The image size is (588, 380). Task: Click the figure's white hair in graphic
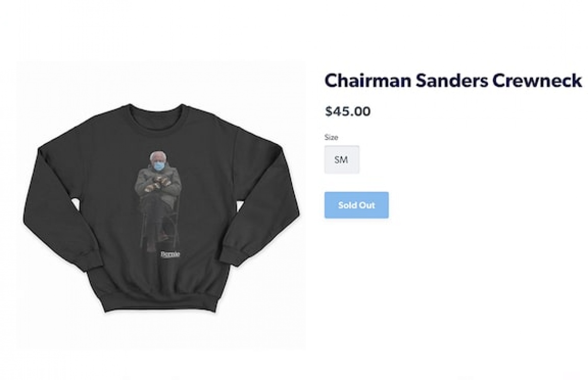(158, 155)
